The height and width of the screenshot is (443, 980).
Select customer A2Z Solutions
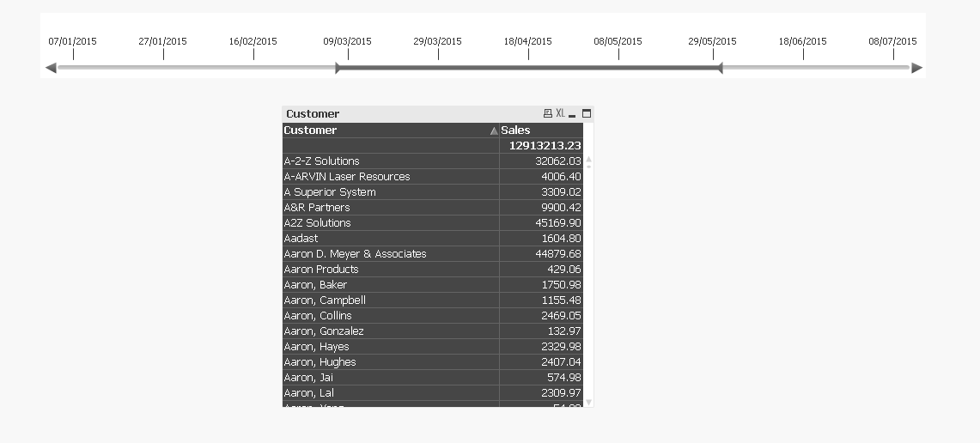pyautogui.click(x=391, y=222)
